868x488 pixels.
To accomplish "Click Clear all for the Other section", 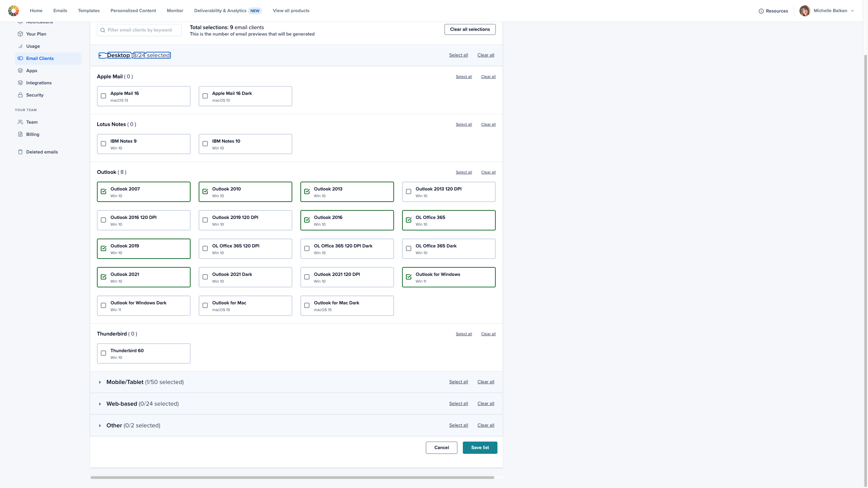I will click(x=486, y=425).
